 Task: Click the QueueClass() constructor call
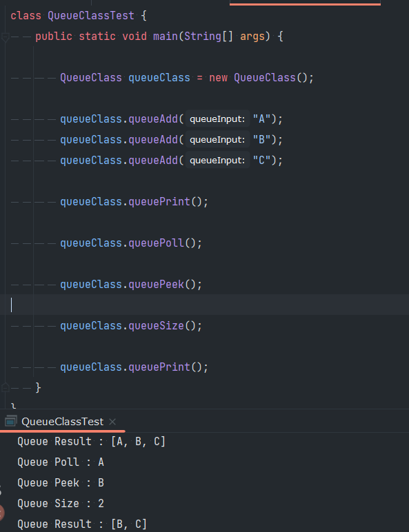(271, 78)
